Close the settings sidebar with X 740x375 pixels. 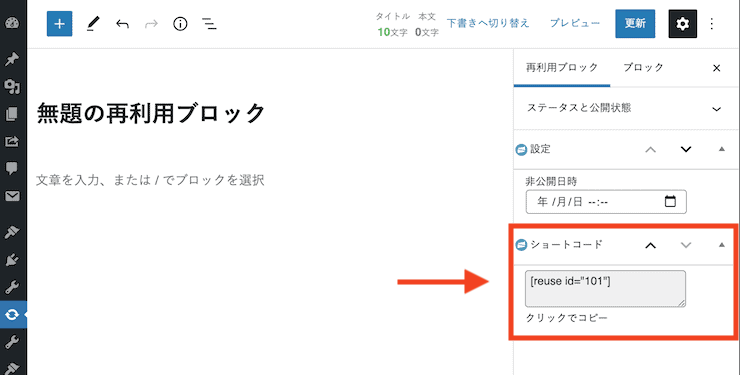pos(716,68)
